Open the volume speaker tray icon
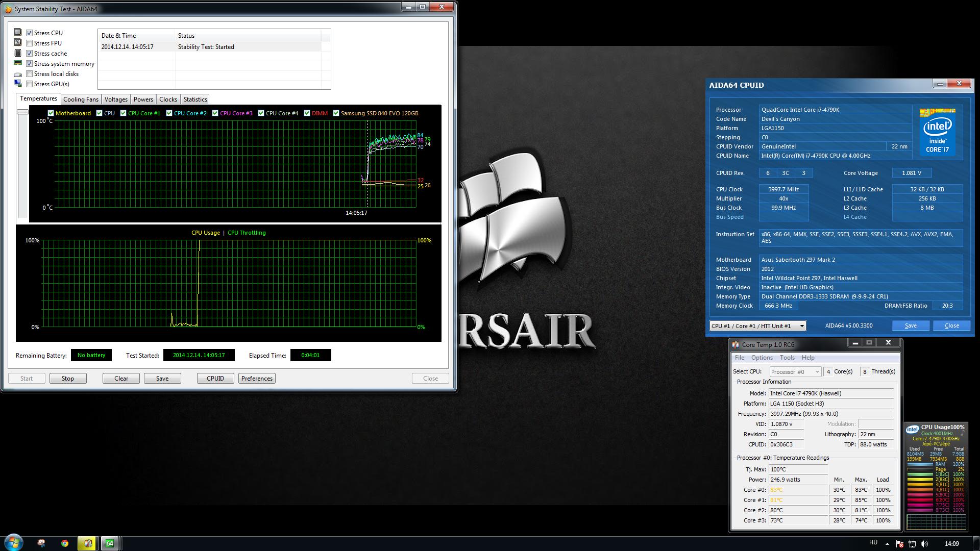The width and height of the screenshot is (980, 551). (925, 544)
